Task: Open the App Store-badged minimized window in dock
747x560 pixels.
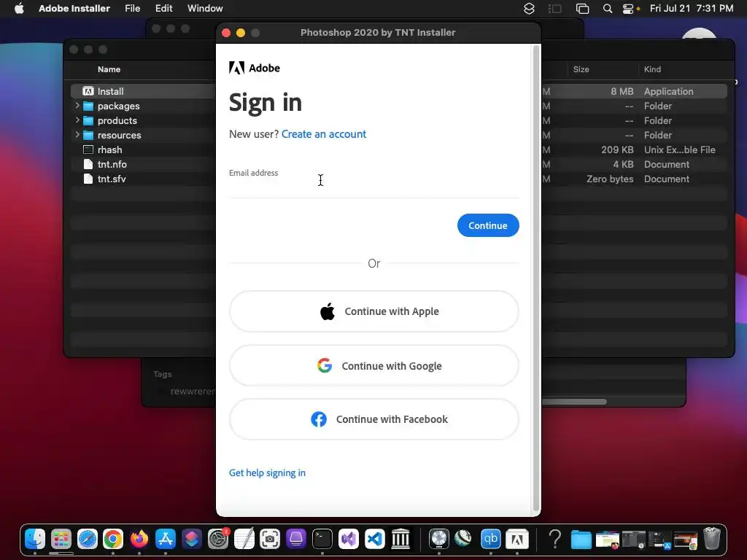Action: (x=659, y=539)
